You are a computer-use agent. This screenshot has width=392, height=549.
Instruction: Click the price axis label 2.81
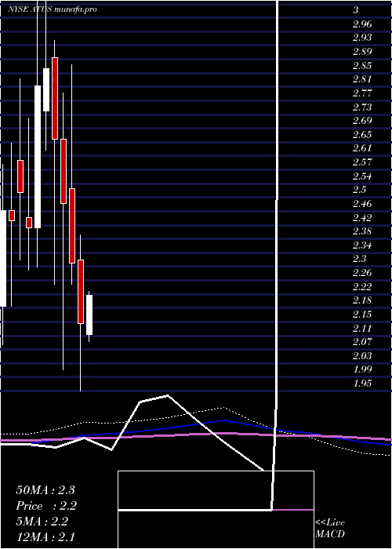click(x=362, y=79)
